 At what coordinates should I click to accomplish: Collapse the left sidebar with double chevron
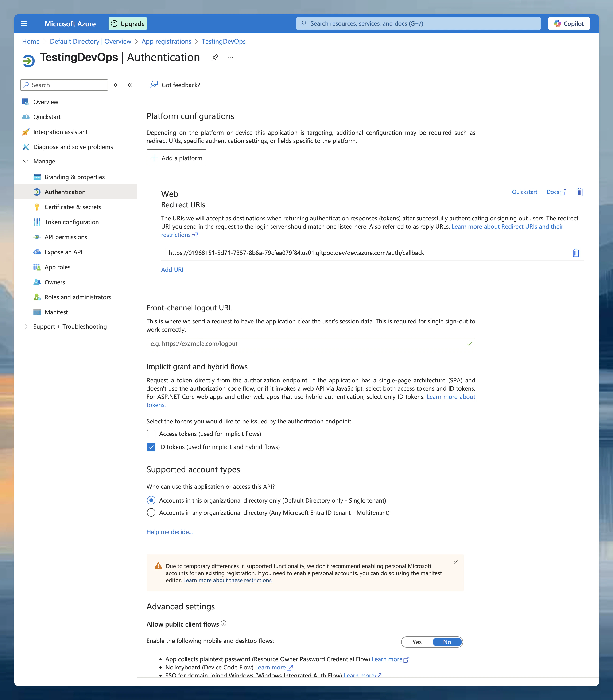(129, 85)
